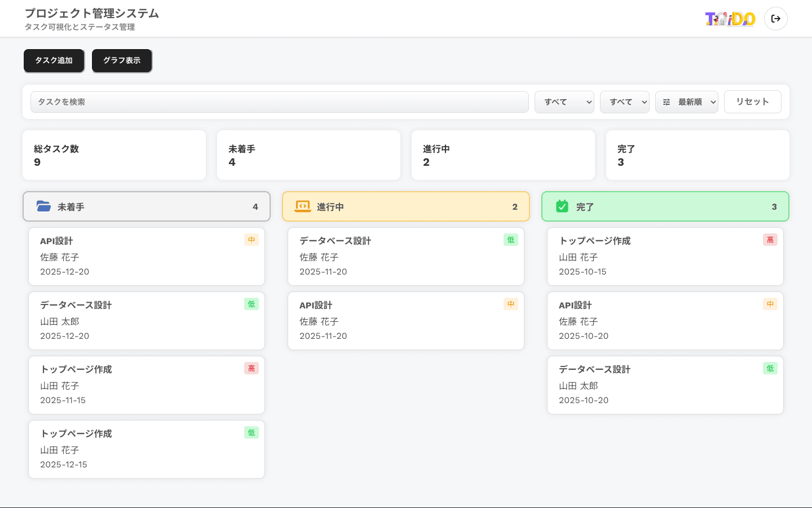The width and height of the screenshot is (812, 508).
Task: Click the タスク追加 button
Action: click(x=54, y=61)
